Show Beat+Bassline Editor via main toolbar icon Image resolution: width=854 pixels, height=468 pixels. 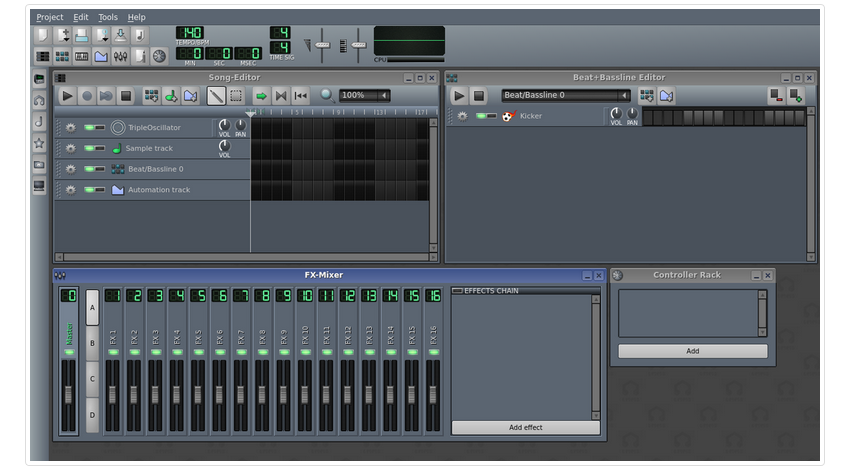62,56
